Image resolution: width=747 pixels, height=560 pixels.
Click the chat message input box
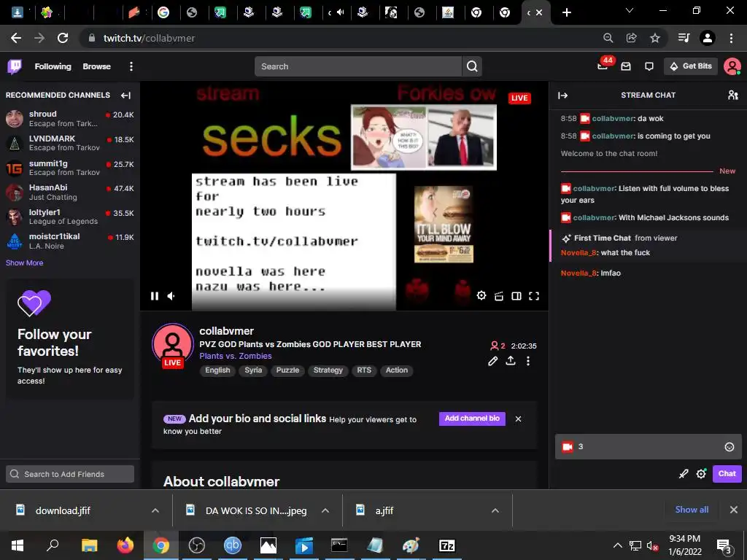click(649, 447)
